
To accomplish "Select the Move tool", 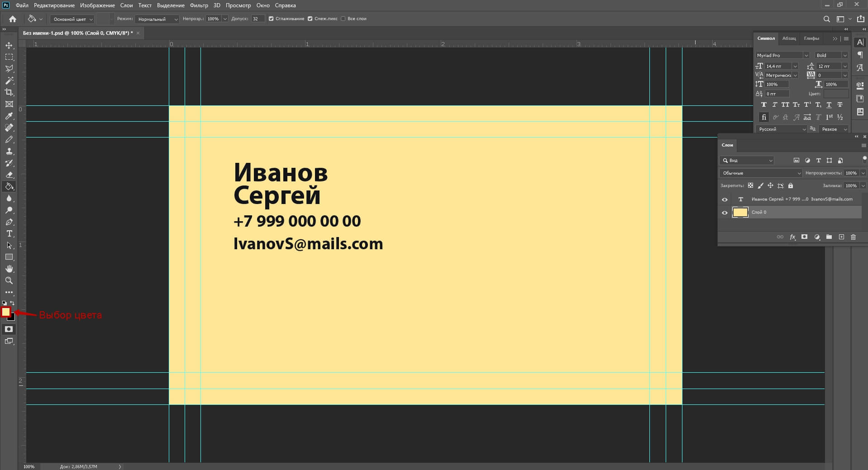I will (9, 46).
